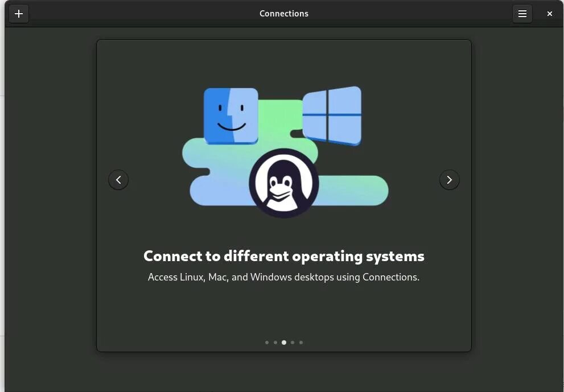This screenshot has width=564, height=392.
Task: Add a new connection with plus button
Action: [19, 14]
